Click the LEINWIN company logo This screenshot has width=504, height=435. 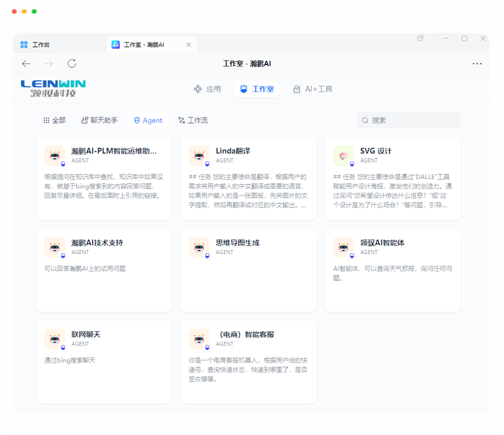click(x=53, y=88)
